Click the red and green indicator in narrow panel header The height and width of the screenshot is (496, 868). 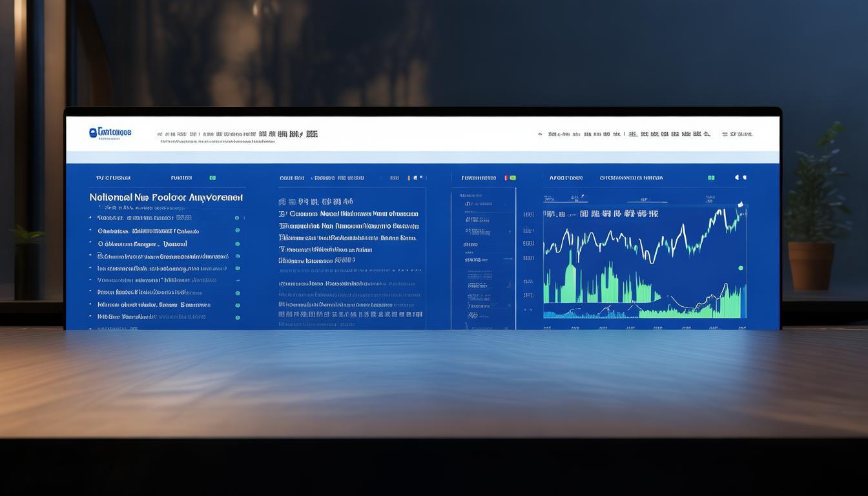coord(510,178)
